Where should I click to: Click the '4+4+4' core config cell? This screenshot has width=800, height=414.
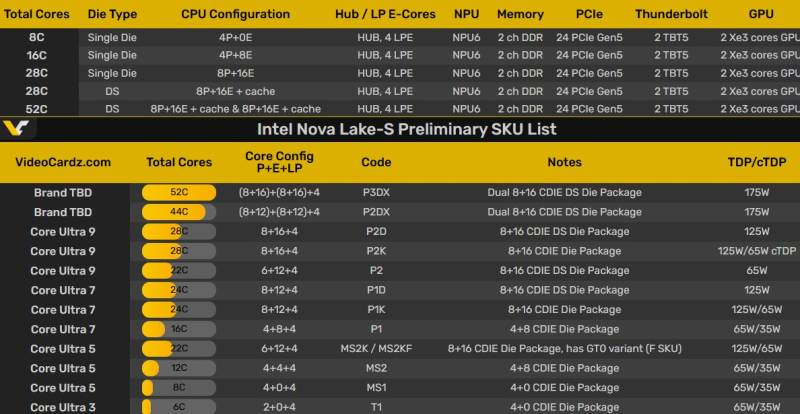(280, 368)
